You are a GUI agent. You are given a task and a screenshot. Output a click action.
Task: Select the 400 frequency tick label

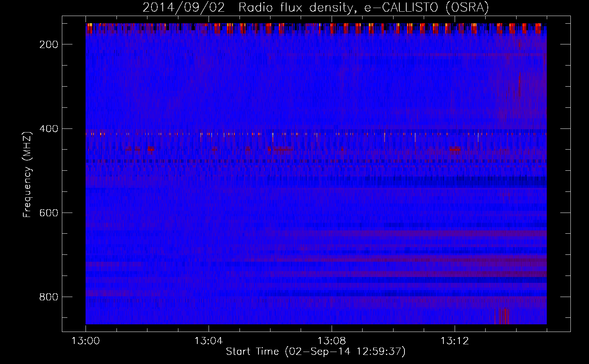click(x=48, y=129)
